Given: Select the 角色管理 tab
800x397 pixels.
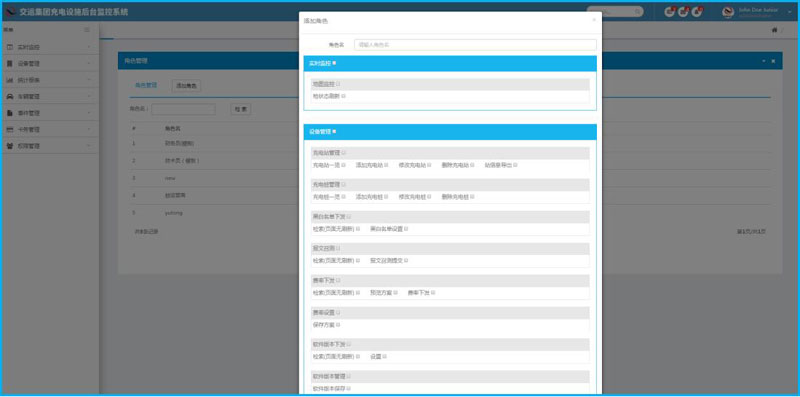Looking at the screenshot, I should 146,86.
